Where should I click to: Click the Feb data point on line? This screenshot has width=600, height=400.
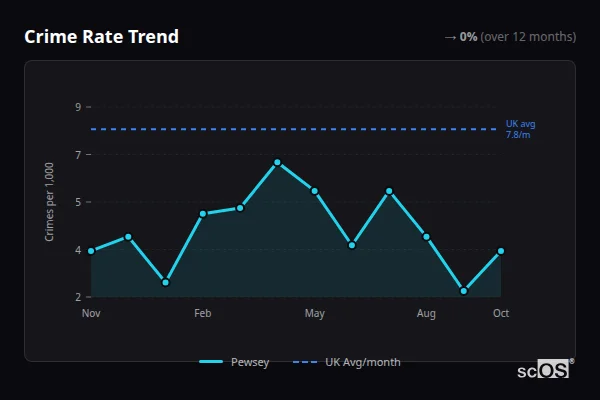pyautogui.click(x=203, y=214)
